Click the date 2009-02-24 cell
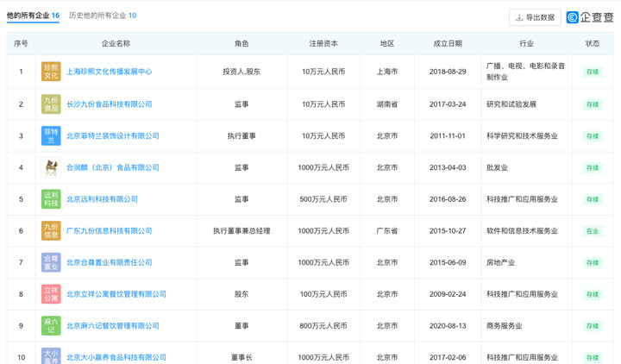 coord(448,294)
